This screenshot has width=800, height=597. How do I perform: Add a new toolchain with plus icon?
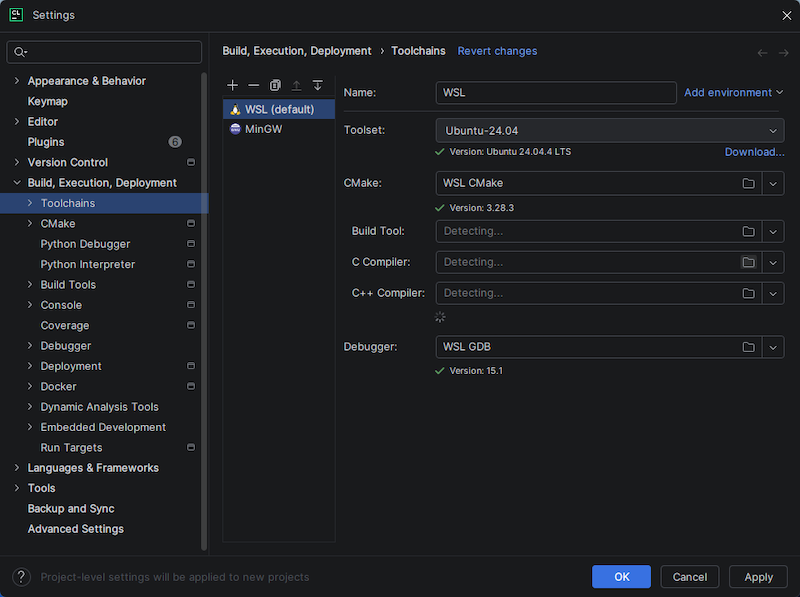click(233, 85)
